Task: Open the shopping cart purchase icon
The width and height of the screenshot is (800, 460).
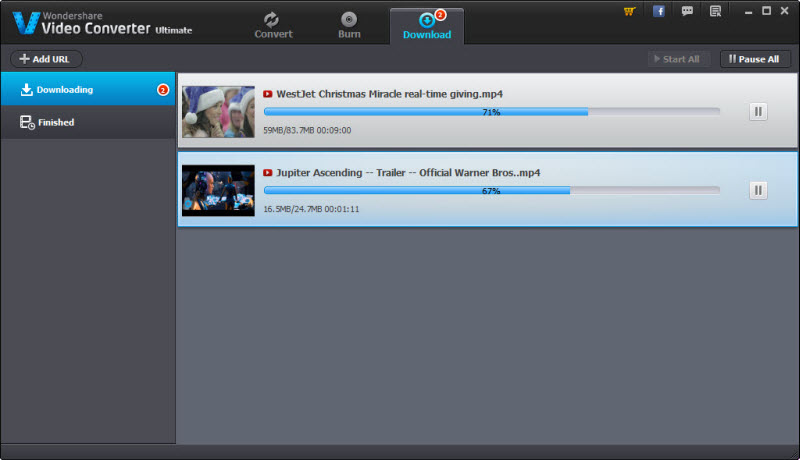Action: (630, 11)
